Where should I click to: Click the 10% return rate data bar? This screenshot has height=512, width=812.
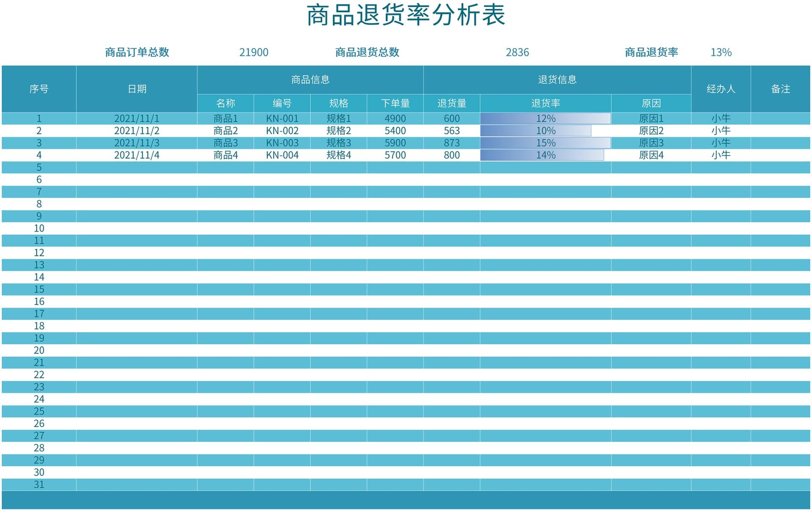[536, 131]
